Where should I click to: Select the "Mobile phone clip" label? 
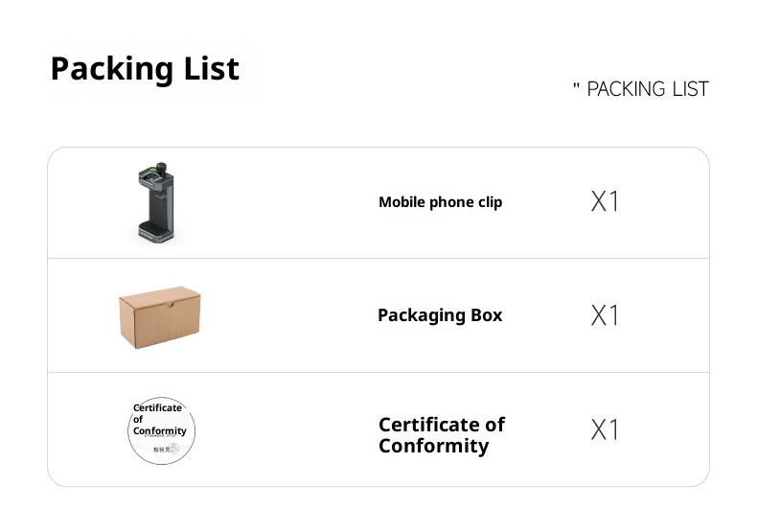click(440, 202)
